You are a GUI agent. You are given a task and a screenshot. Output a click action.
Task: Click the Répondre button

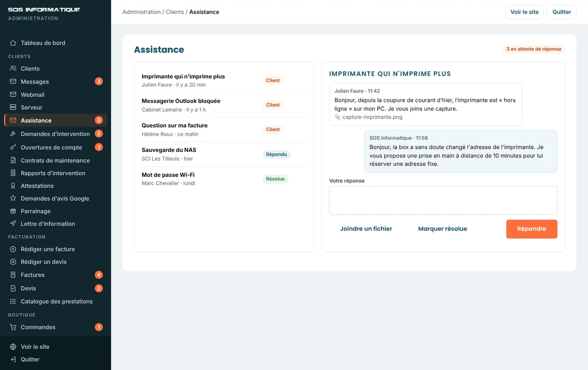(x=532, y=229)
